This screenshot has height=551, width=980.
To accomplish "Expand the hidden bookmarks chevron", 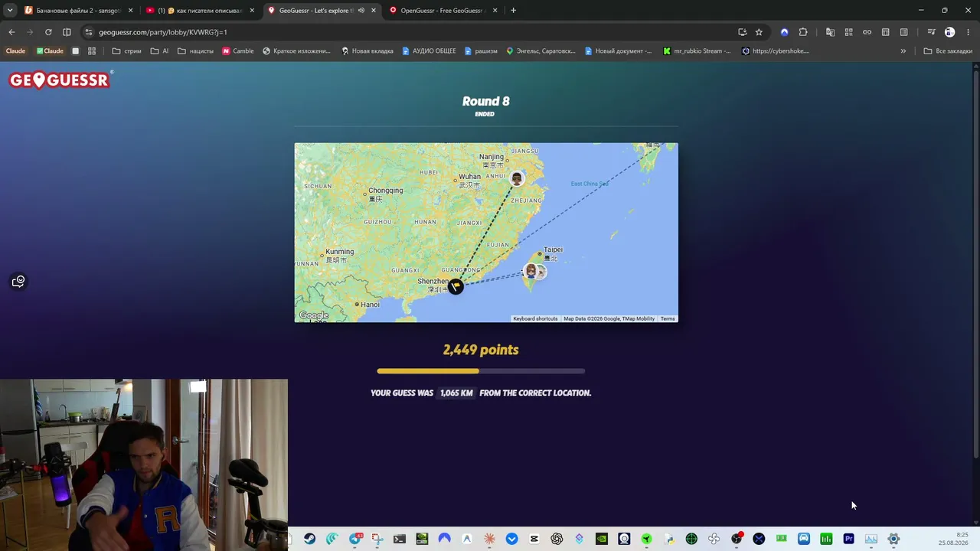I will coord(903,51).
